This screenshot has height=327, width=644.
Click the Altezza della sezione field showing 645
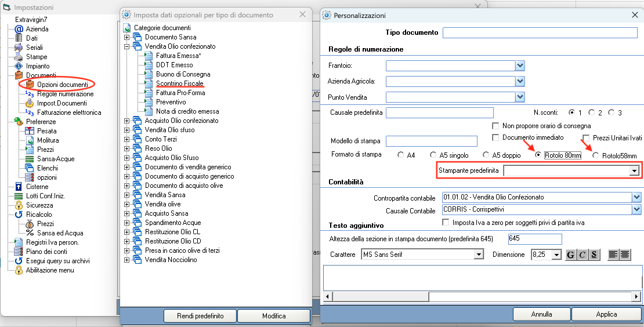(x=535, y=239)
